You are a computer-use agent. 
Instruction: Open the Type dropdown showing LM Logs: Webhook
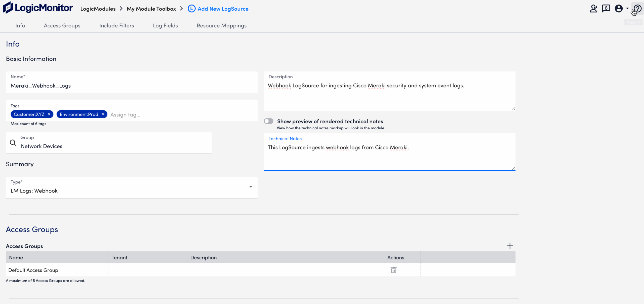pos(251,187)
